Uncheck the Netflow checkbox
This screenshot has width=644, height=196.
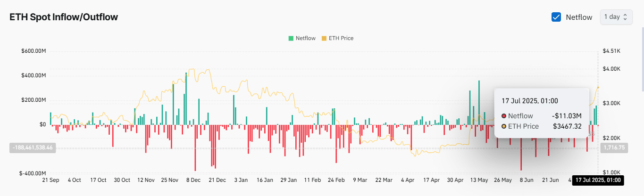(x=556, y=17)
